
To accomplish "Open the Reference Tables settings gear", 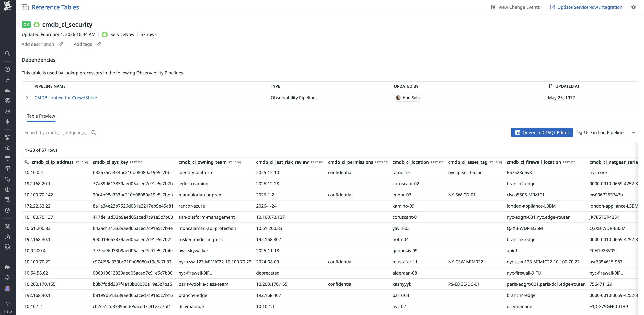I will click(x=634, y=7).
